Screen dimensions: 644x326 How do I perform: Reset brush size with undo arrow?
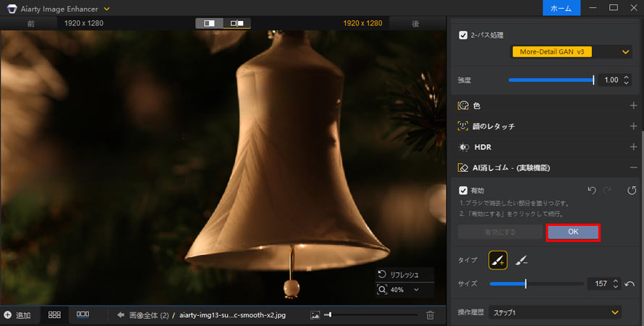pos(630,284)
